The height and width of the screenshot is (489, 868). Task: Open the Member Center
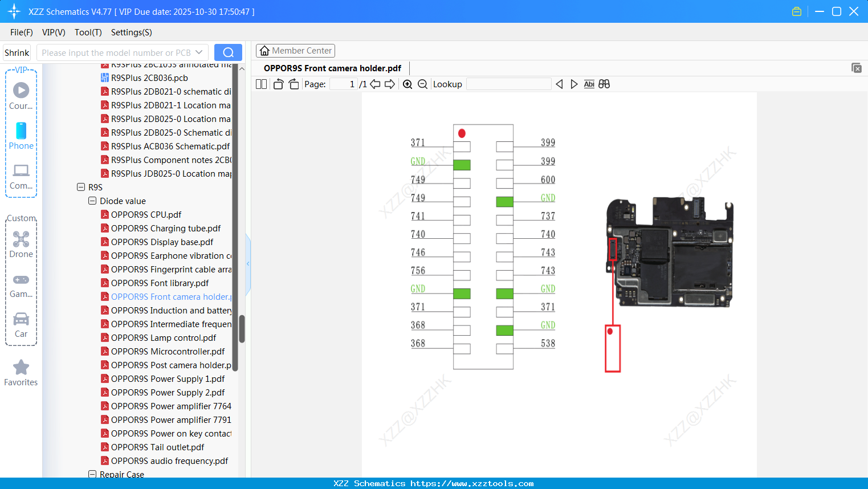[x=295, y=51]
